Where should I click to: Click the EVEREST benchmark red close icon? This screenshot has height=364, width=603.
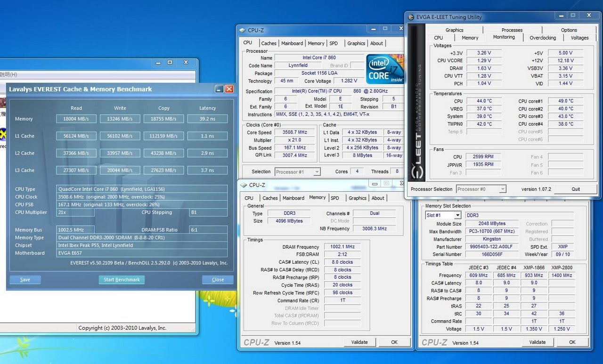(229, 89)
